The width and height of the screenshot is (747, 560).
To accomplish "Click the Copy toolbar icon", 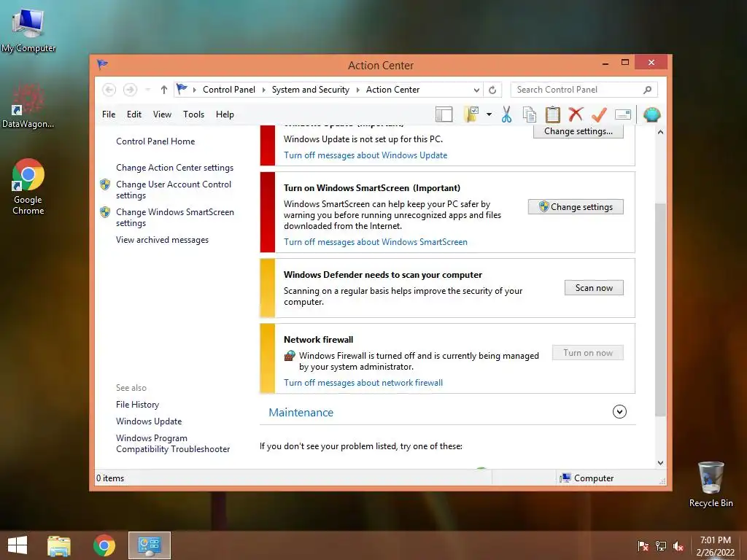I will coord(530,114).
